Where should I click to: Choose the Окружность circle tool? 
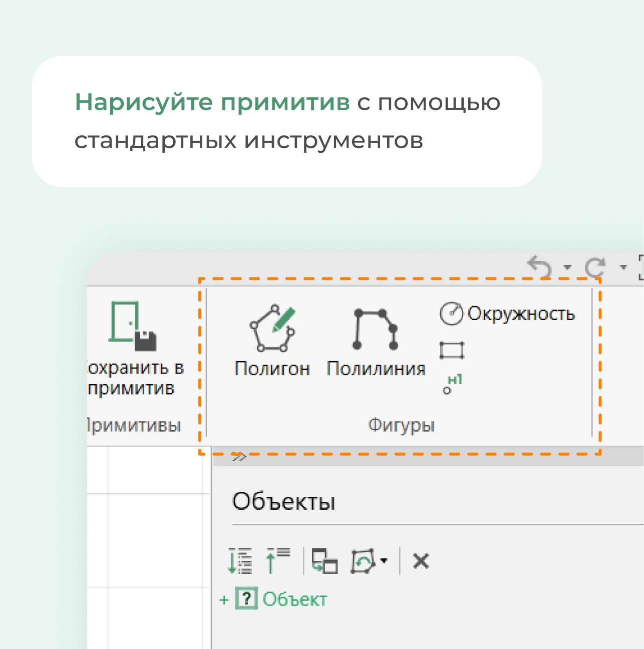click(507, 314)
